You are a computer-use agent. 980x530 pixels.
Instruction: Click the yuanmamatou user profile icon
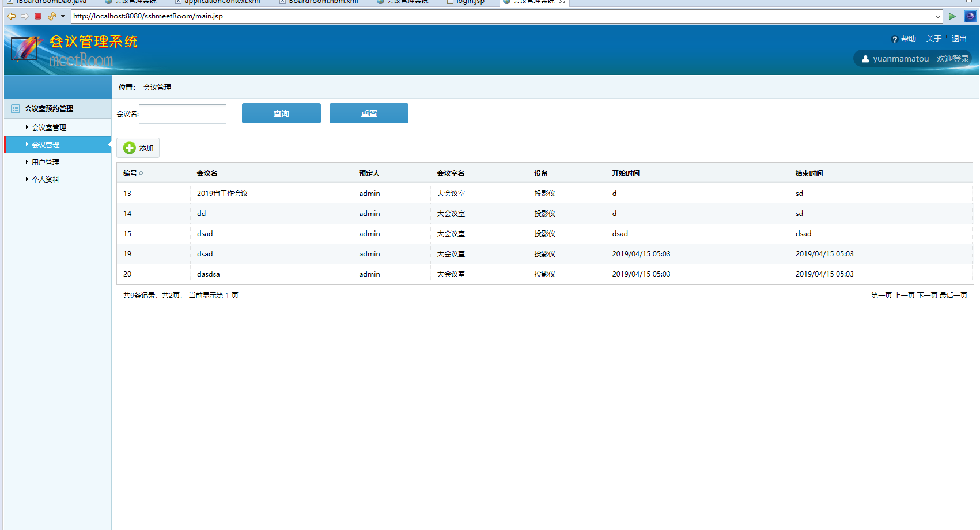(865, 59)
